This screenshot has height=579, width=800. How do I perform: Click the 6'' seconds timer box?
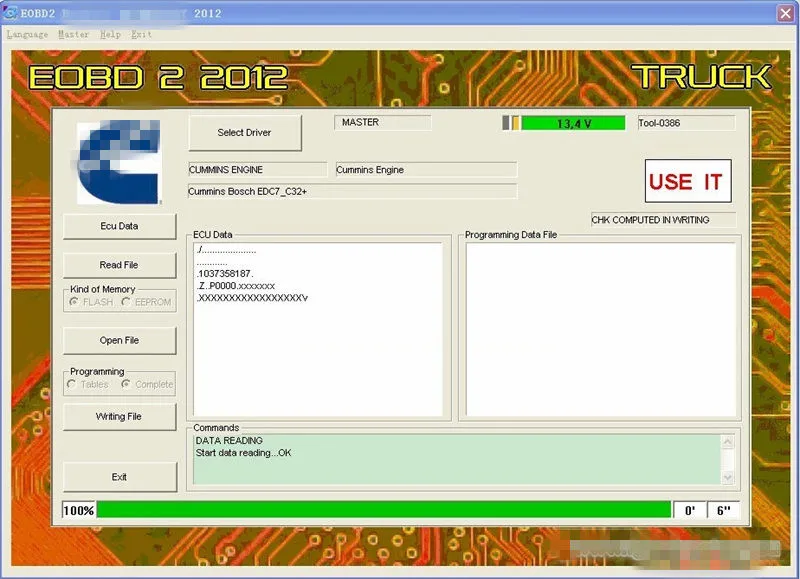(x=723, y=510)
